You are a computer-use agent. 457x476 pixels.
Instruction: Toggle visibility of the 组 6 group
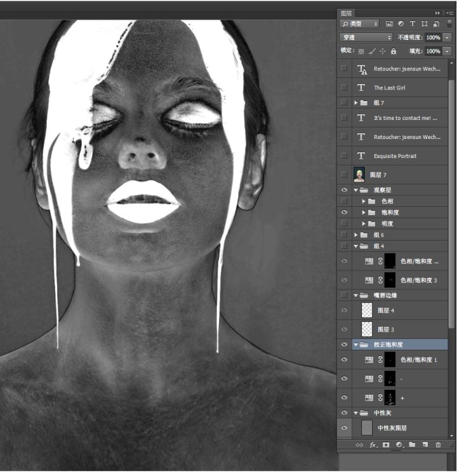click(x=344, y=235)
